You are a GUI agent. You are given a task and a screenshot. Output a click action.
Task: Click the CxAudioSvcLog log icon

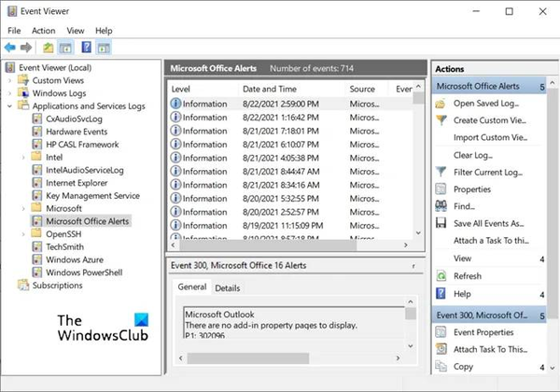[36, 119]
